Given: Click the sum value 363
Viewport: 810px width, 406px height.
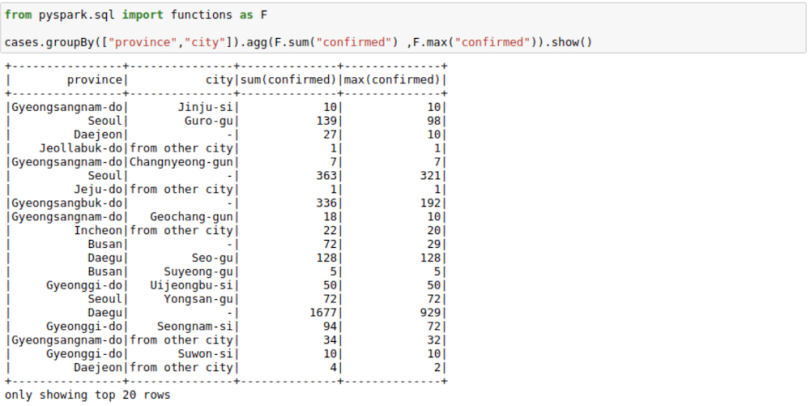Looking at the screenshot, I should tap(326, 176).
